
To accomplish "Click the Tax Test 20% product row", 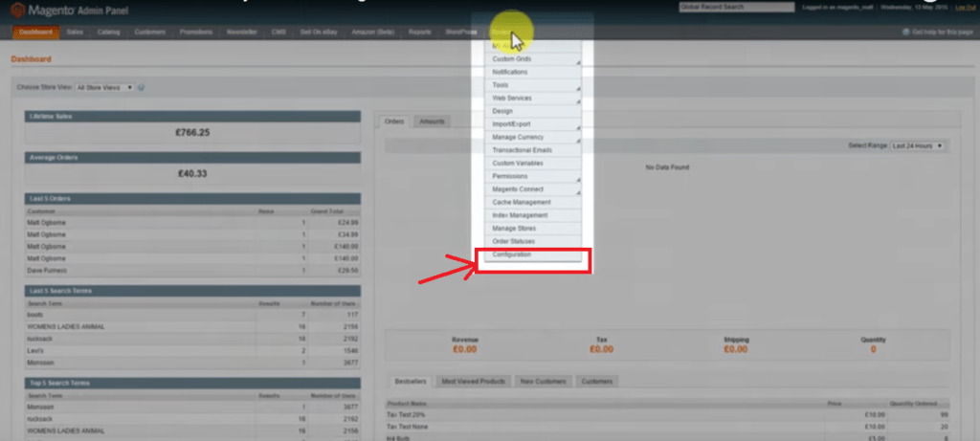I will pos(667,415).
